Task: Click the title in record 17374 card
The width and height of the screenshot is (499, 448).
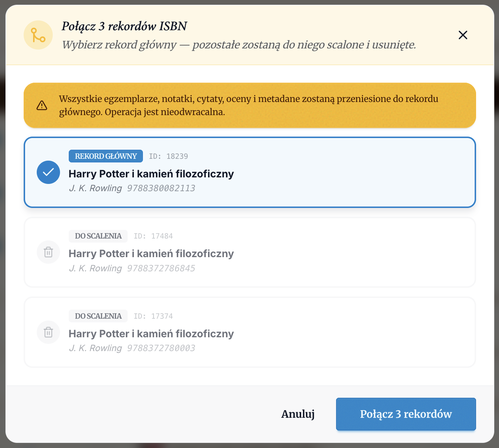Action: pos(151,334)
